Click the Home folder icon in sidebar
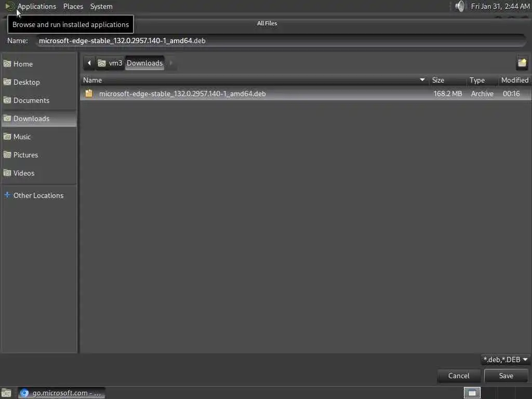The width and height of the screenshot is (532, 399). point(7,64)
